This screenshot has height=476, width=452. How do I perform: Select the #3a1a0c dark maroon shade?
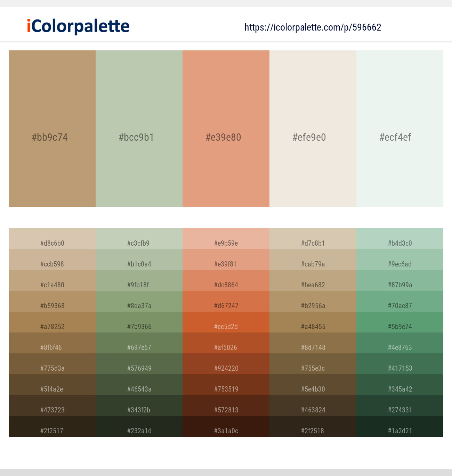[x=226, y=426]
